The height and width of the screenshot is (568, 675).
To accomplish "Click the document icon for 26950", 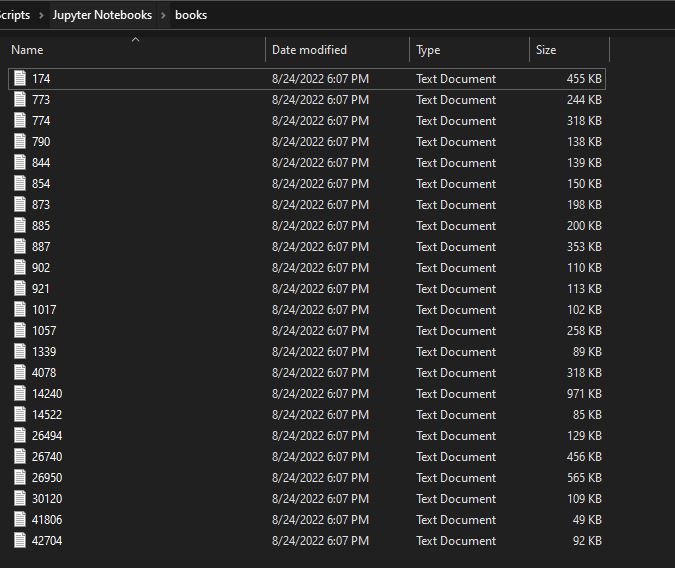I will point(20,478).
